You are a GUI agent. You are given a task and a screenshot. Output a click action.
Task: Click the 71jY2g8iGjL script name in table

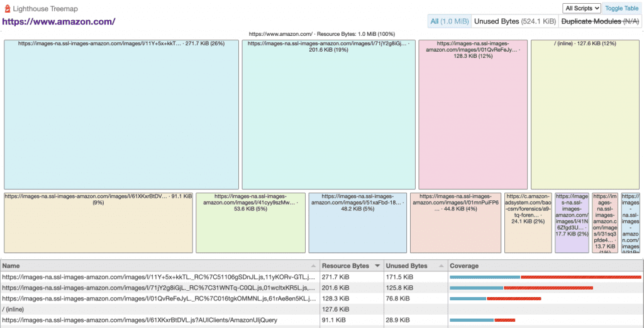[159, 288]
